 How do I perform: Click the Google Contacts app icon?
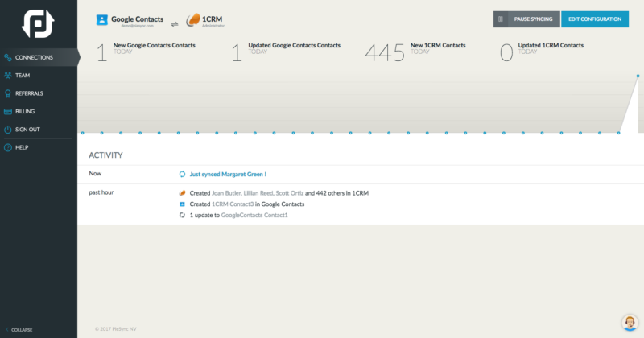(x=102, y=19)
